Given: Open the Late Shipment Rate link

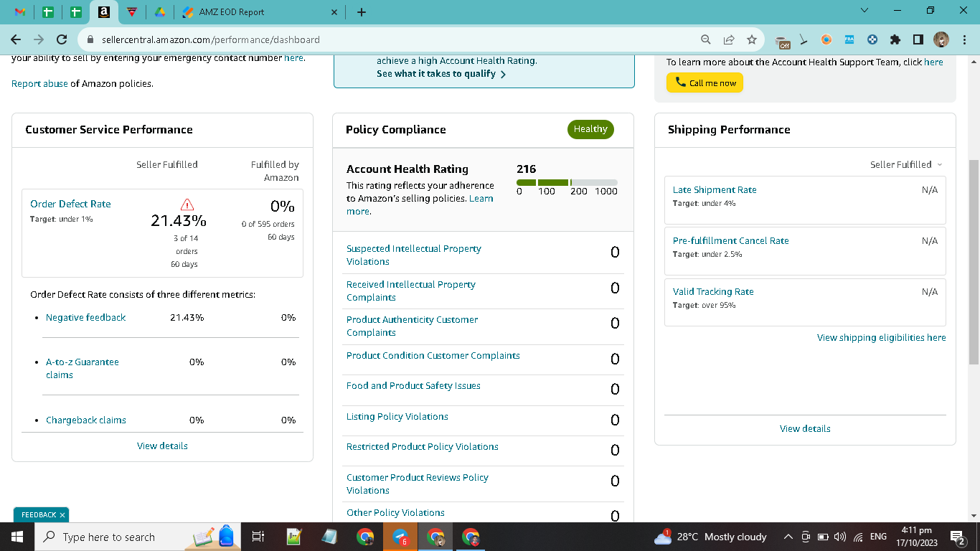Looking at the screenshot, I should click(715, 189).
